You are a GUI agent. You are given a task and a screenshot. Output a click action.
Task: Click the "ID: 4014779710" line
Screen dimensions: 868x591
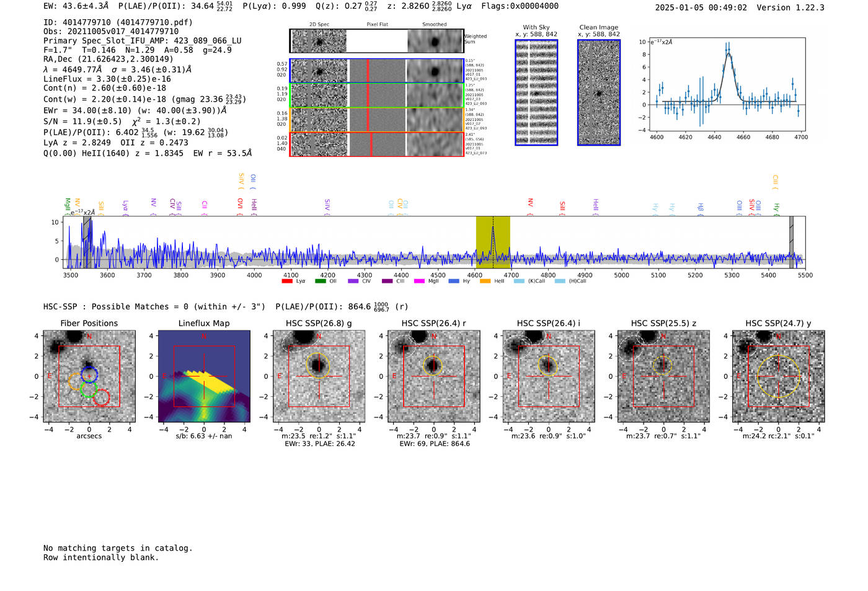[118, 22]
